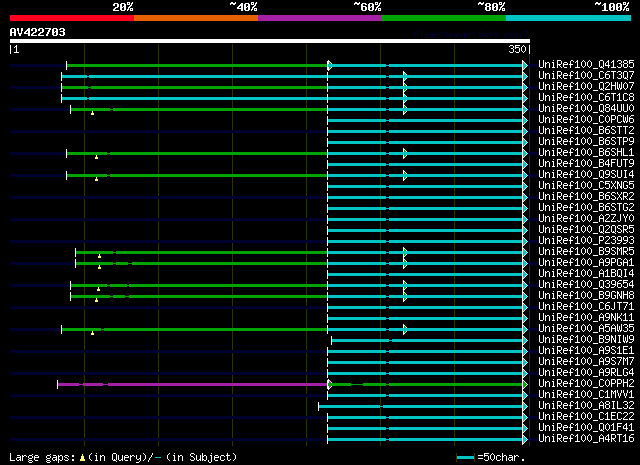Click the yellow gap marker on Q9SUI4 row

click(x=96, y=179)
